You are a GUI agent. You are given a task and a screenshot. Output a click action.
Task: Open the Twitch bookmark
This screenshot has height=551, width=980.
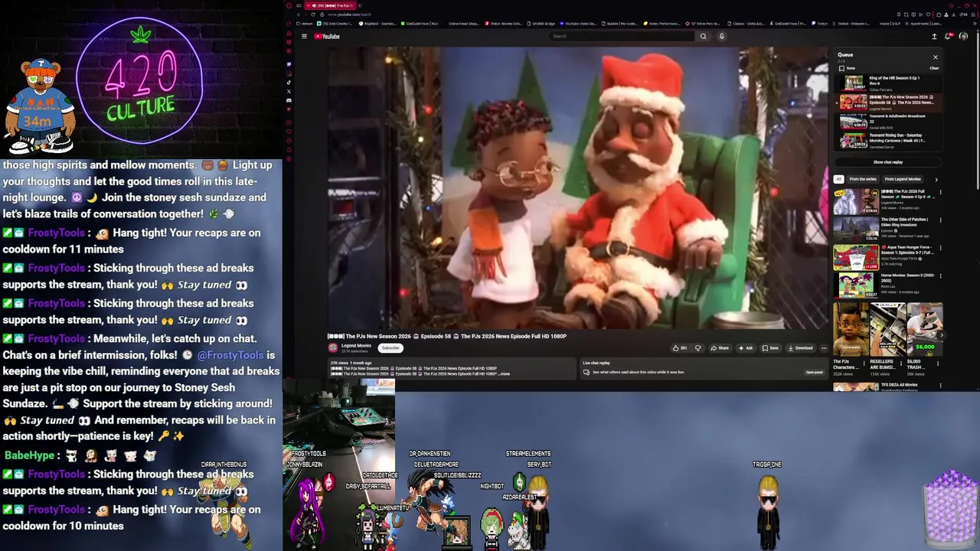(x=820, y=24)
